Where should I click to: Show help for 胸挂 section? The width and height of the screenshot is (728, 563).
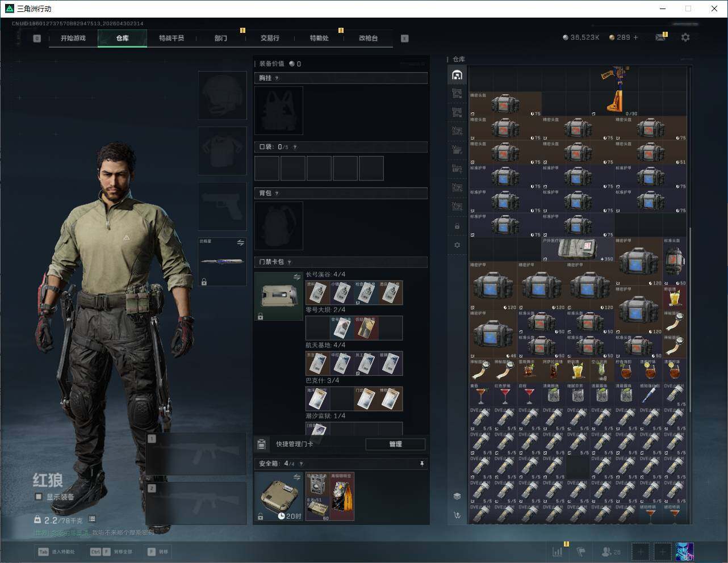[x=277, y=78]
